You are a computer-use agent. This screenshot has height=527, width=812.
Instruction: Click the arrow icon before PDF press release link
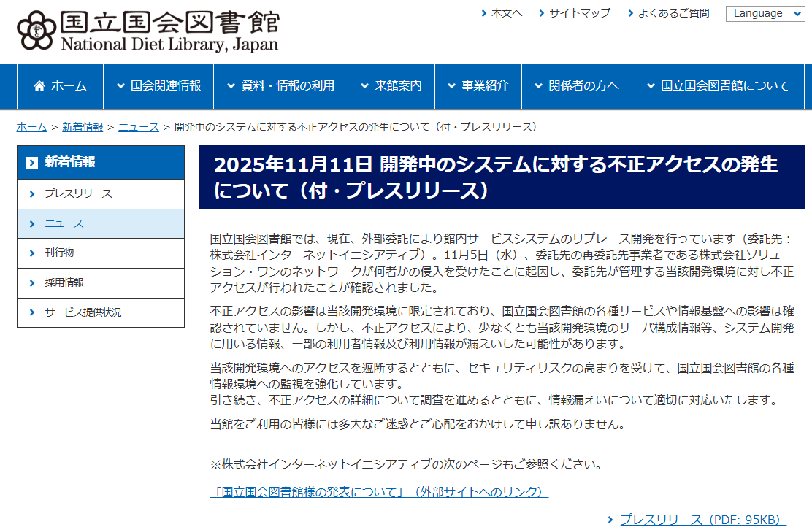coord(610,520)
